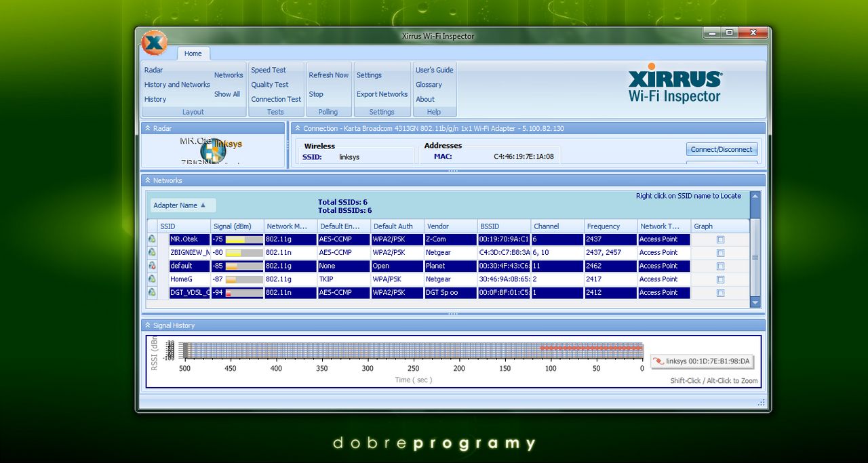The width and height of the screenshot is (868, 463).
Task: Click the TKIP encryption cell
Action: [344, 279]
